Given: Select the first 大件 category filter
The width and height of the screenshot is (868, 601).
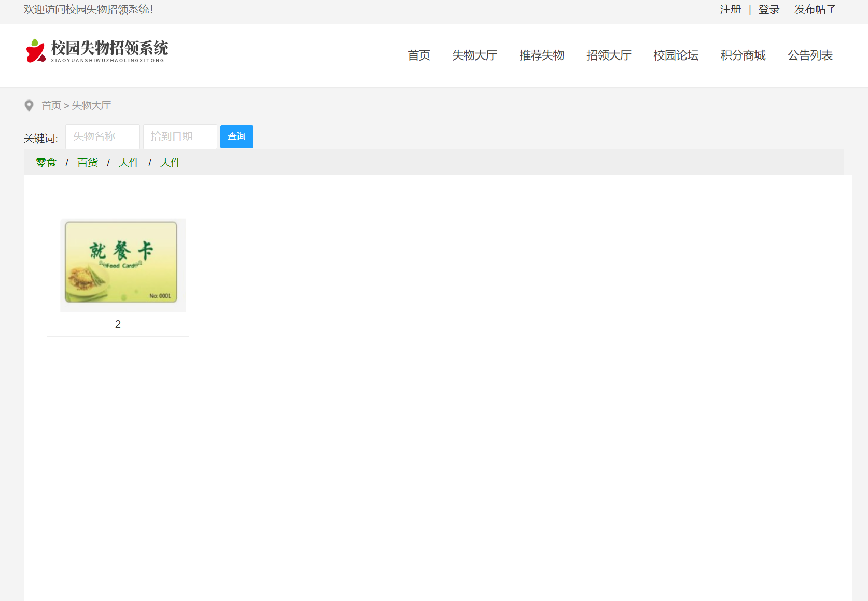Looking at the screenshot, I should (129, 162).
